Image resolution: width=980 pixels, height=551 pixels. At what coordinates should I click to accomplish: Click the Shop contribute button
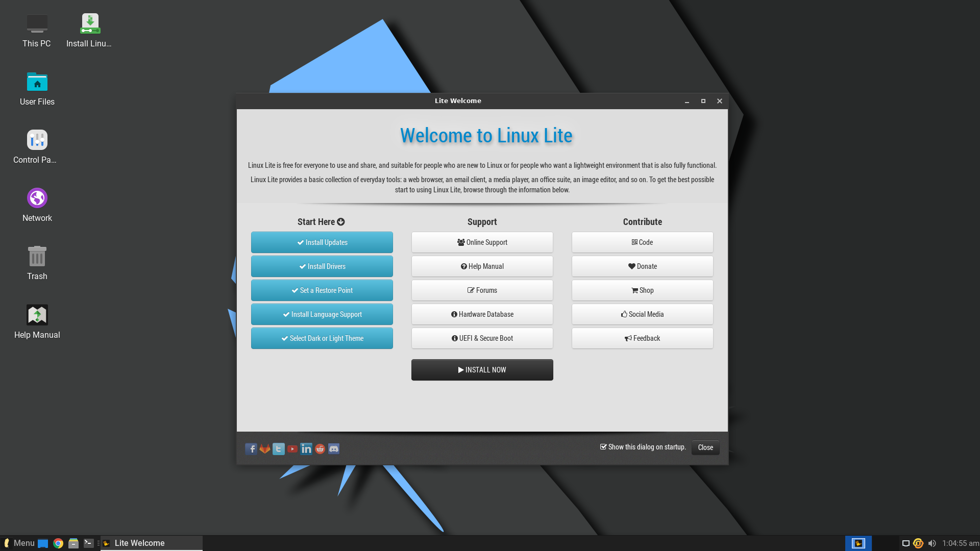pyautogui.click(x=642, y=290)
